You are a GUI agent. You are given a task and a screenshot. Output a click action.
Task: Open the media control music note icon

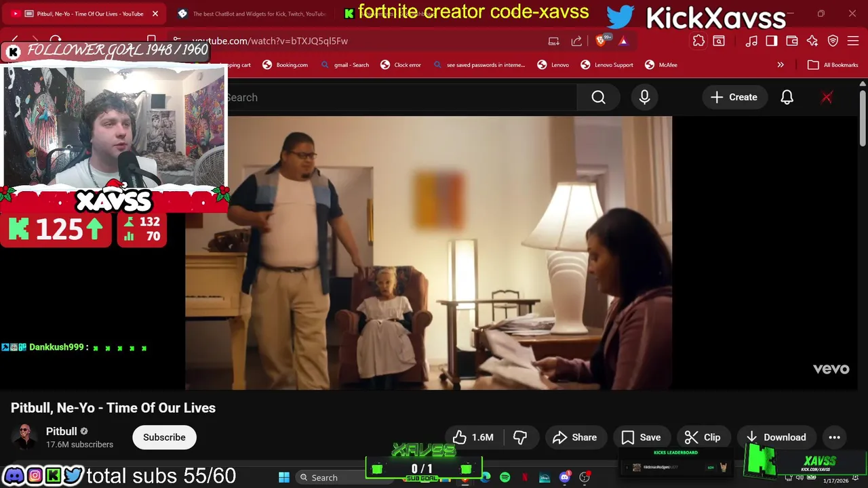click(751, 41)
